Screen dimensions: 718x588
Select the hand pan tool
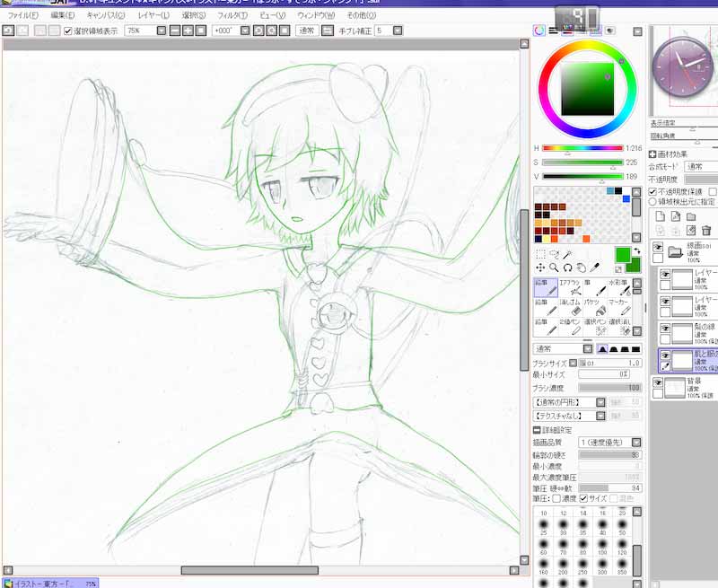tap(581, 268)
